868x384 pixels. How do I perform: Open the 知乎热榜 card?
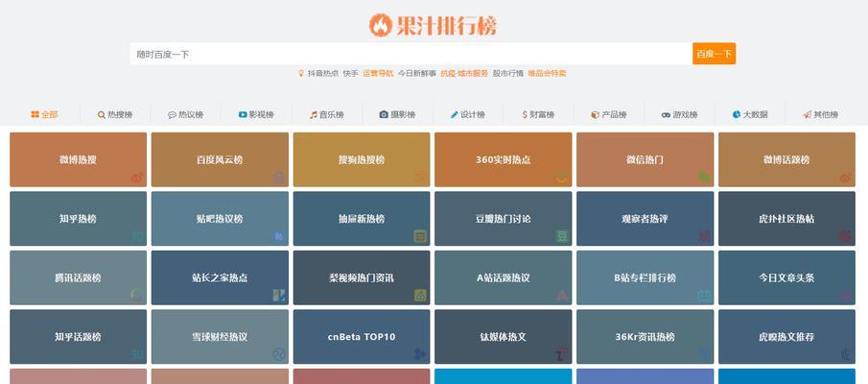[x=78, y=219]
